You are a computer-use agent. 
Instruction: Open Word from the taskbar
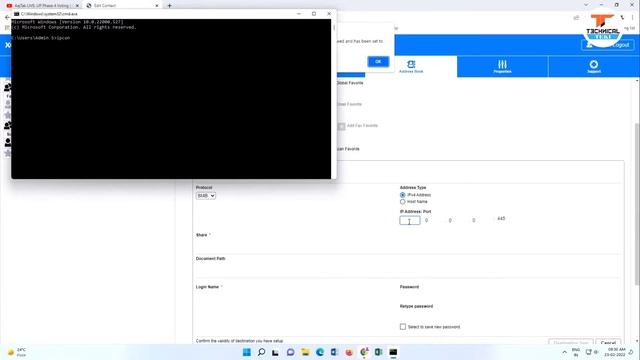coord(334,352)
